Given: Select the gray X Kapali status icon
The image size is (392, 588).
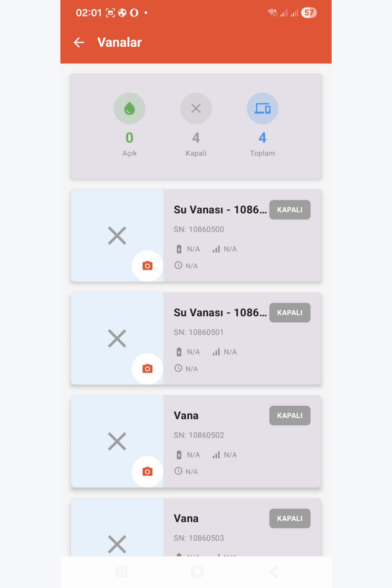Looking at the screenshot, I should [x=196, y=109].
